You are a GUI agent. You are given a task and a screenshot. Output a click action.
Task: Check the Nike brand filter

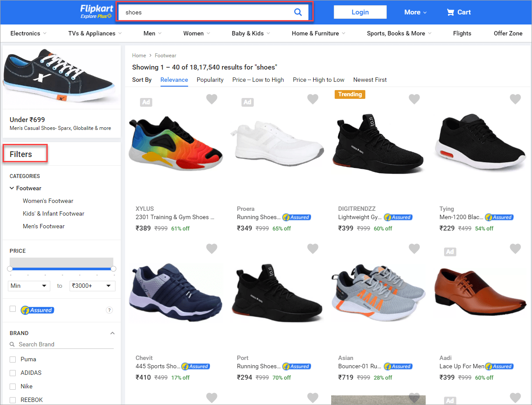[x=13, y=387]
